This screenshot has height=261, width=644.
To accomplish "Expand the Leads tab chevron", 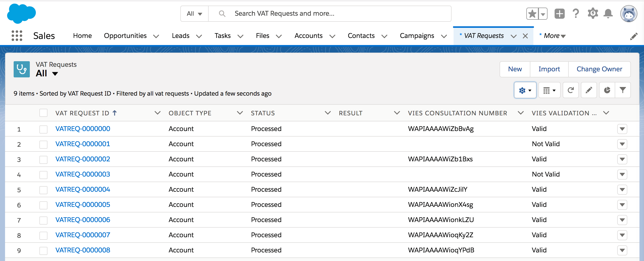I will click(199, 36).
